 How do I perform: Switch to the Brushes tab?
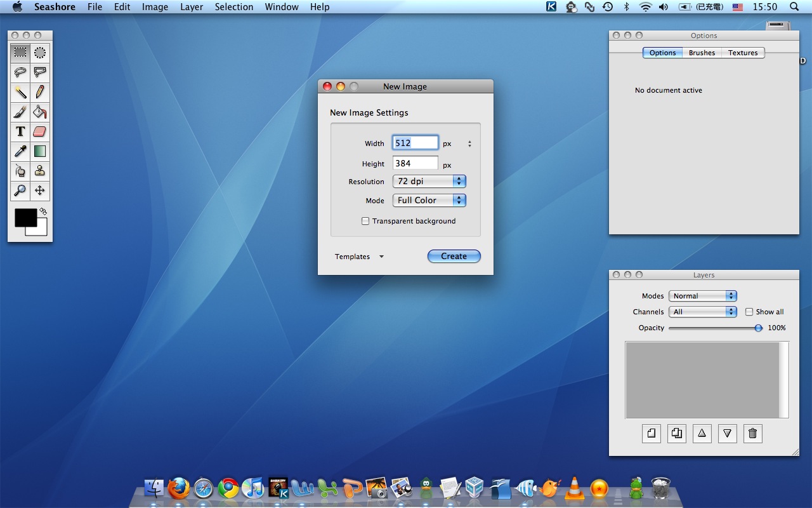pos(702,53)
